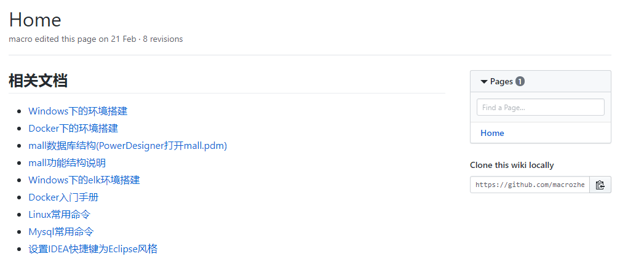Go to mall功能结构说明 page
644x275 pixels.
tap(67, 163)
